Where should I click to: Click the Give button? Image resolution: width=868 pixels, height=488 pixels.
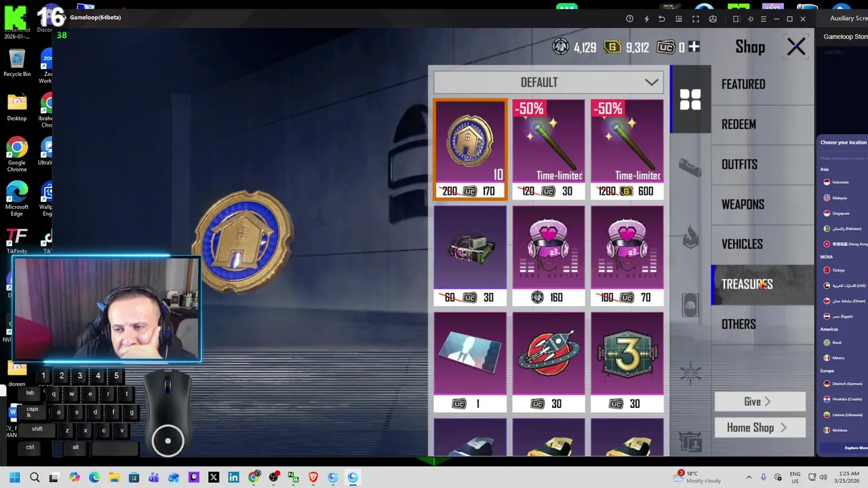[x=759, y=402]
